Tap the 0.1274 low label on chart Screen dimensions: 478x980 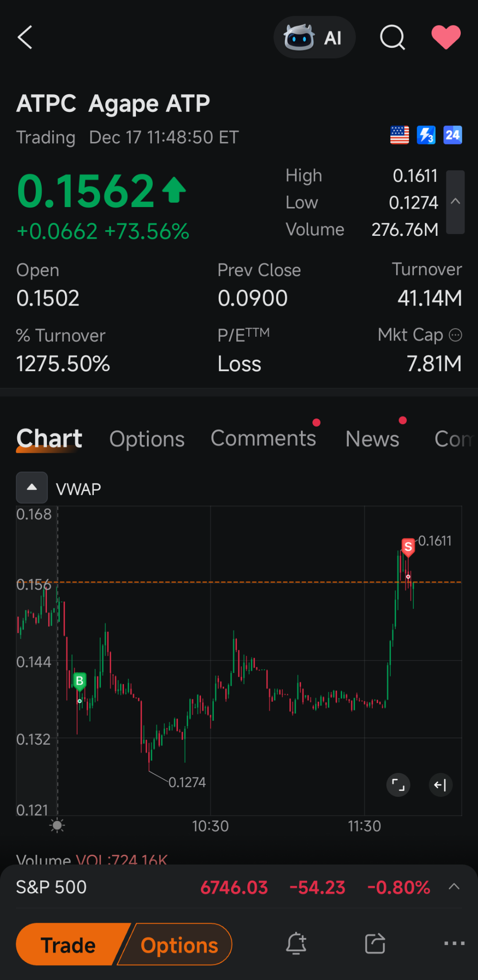(187, 782)
